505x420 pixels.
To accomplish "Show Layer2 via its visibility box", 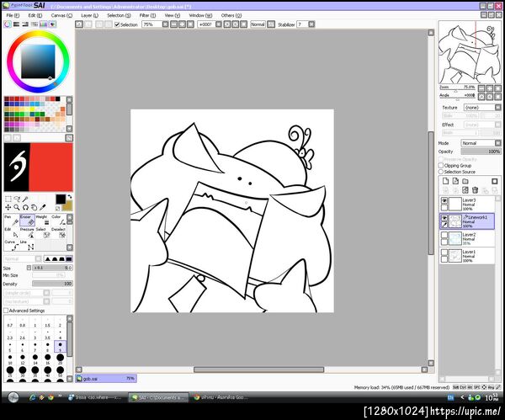I will (x=444, y=235).
